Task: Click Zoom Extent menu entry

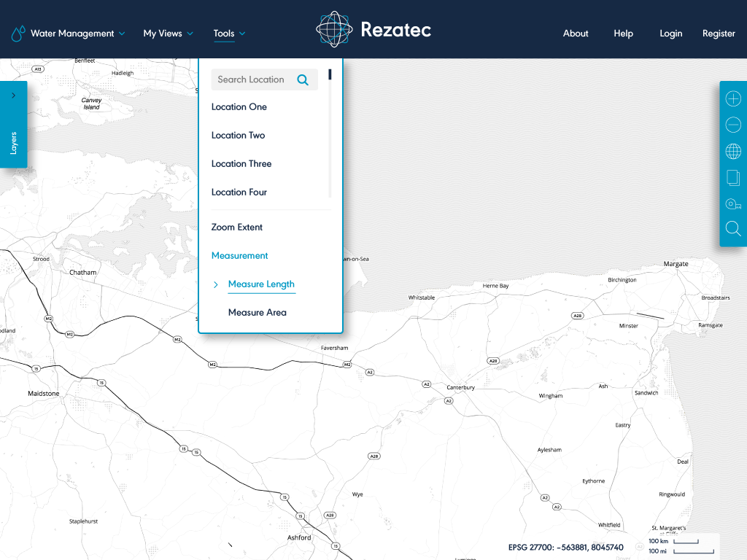Action: coord(237,227)
